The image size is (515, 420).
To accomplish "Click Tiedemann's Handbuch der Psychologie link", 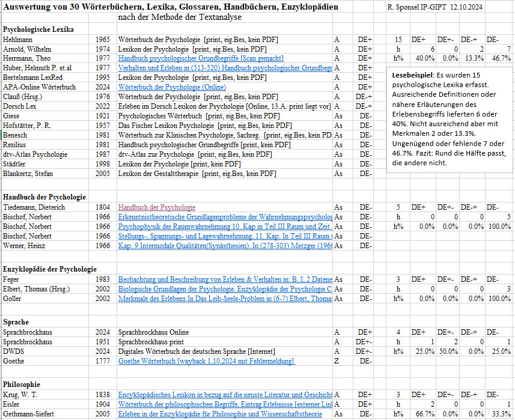I will click(156, 207).
